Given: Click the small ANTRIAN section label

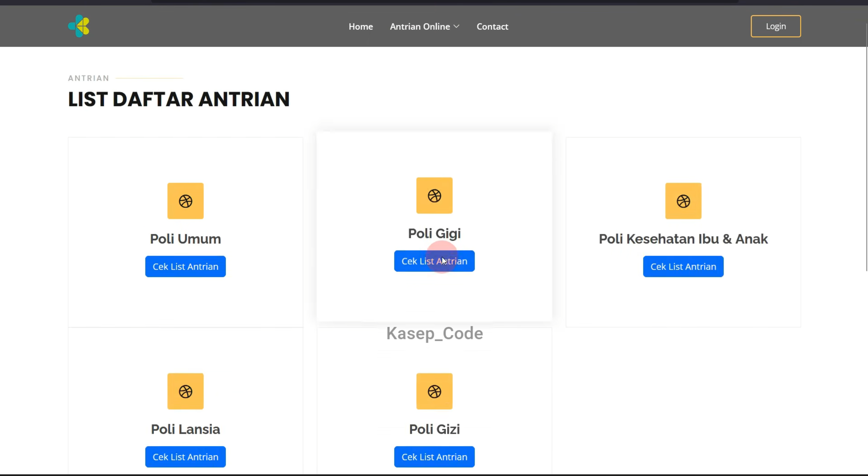Looking at the screenshot, I should click(89, 78).
